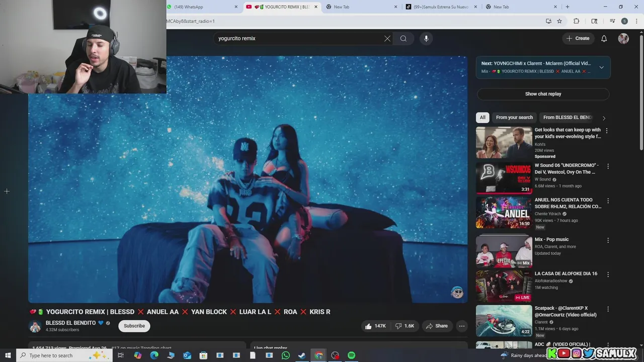The height and width of the screenshot is (362, 644).
Task: Open WhatsApp from the taskbar
Action: [286, 355]
